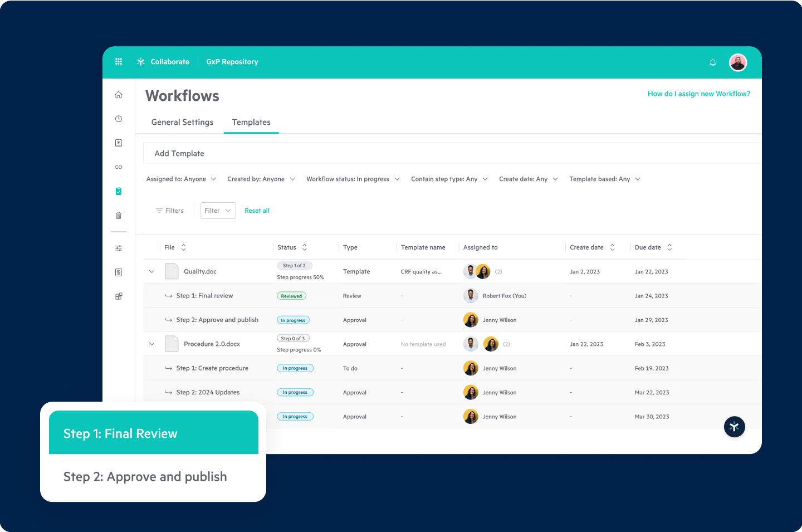The height and width of the screenshot is (532, 802).
Task: Open the trash sidebar icon
Action: coord(118,215)
